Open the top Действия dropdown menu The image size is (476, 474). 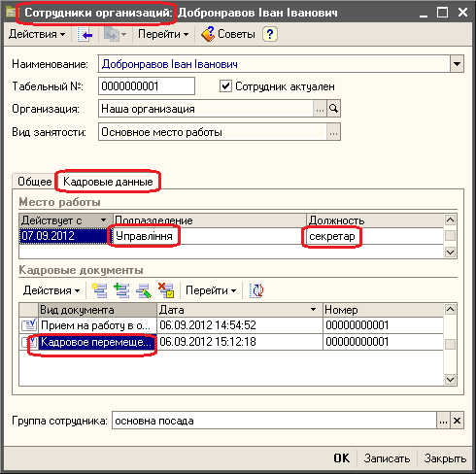tap(37, 34)
